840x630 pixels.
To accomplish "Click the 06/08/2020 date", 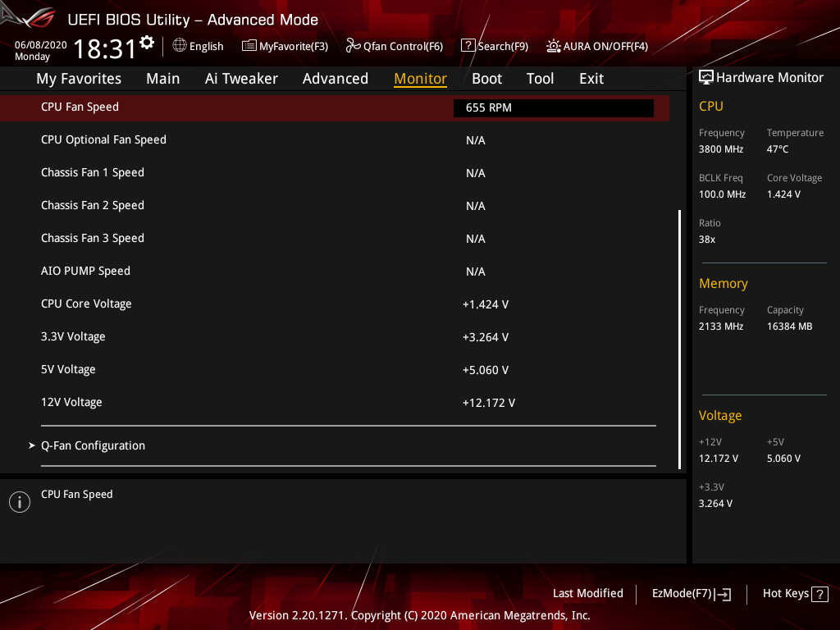I will click(41, 45).
